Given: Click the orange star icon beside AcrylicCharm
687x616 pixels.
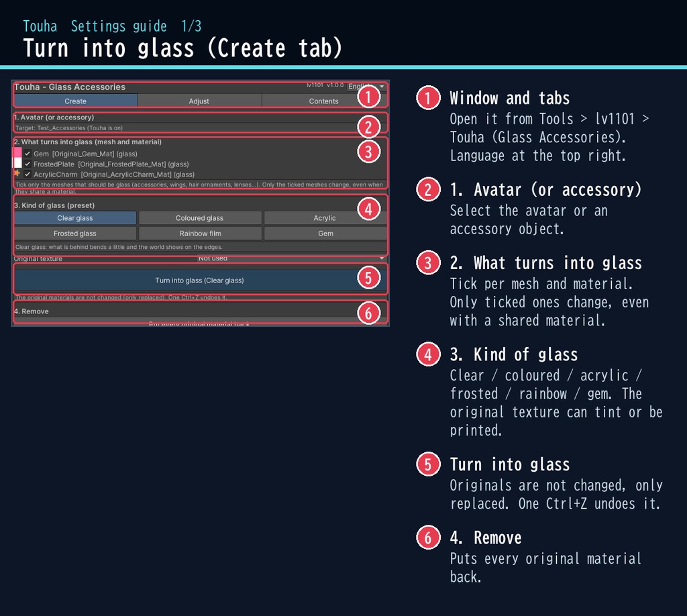Looking at the screenshot, I should pyautogui.click(x=17, y=174).
